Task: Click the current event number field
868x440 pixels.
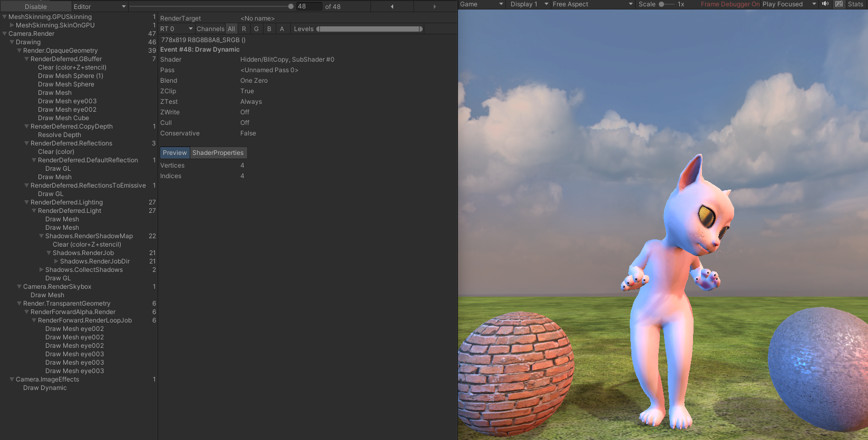Action: pos(309,6)
